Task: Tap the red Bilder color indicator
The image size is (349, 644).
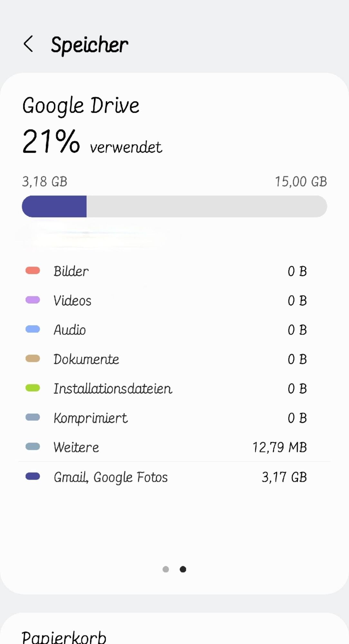Action: (33, 270)
